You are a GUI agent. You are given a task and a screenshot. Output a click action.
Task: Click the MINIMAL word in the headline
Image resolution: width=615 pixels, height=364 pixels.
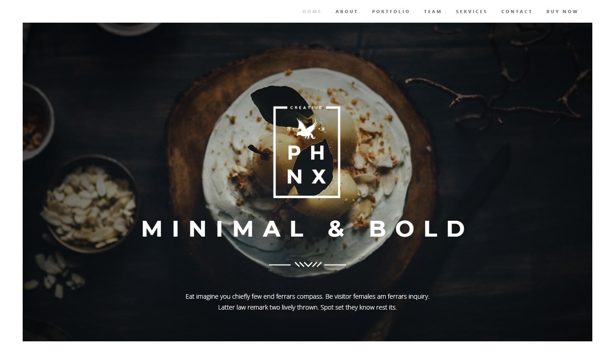(x=224, y=229)
